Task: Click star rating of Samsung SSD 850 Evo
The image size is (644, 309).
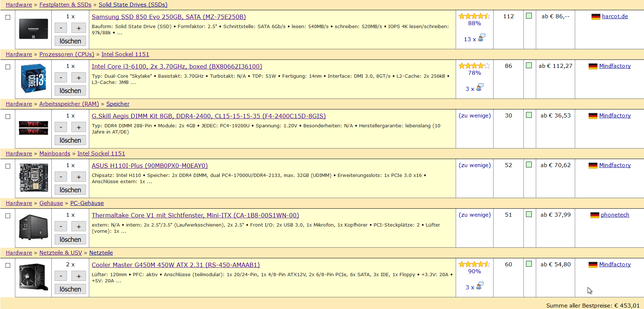Action: (x=474, y=16)
